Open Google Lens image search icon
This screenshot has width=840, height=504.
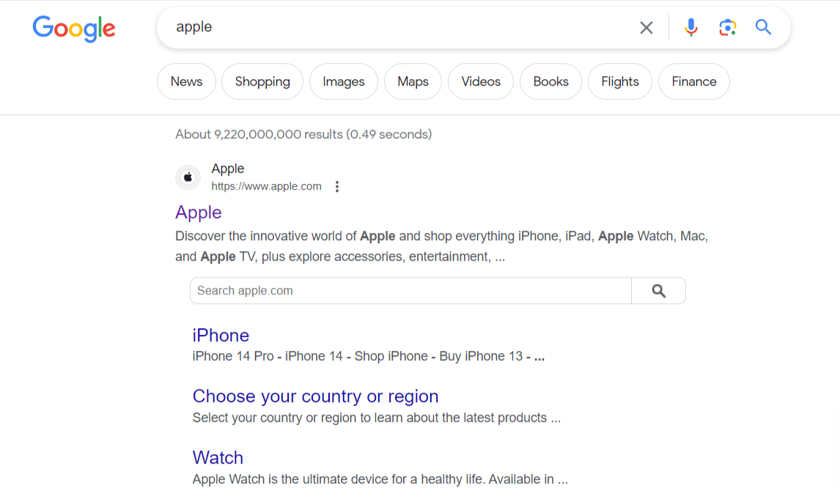(727, 28)
